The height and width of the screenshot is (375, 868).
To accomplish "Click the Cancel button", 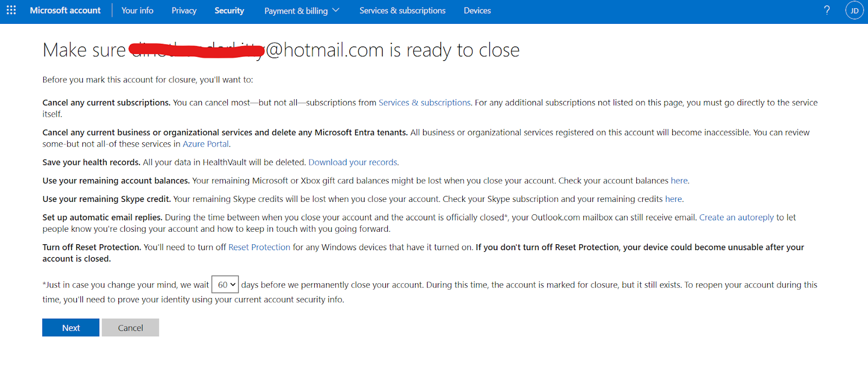I will click(x=130, y=327).
